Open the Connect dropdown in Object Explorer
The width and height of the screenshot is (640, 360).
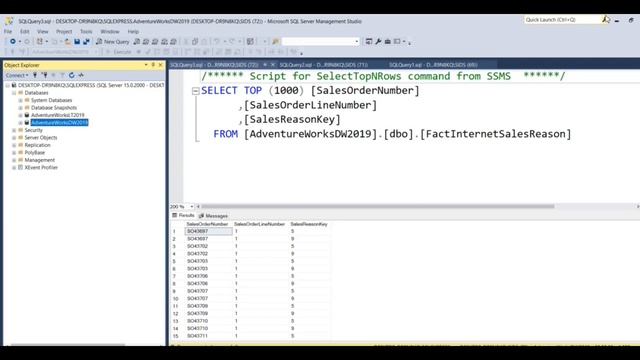[x=17, y=75]
